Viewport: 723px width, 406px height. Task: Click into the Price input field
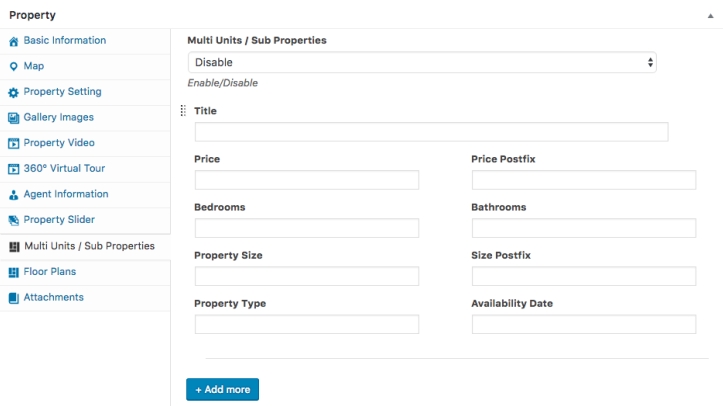(x=306, y=180)
